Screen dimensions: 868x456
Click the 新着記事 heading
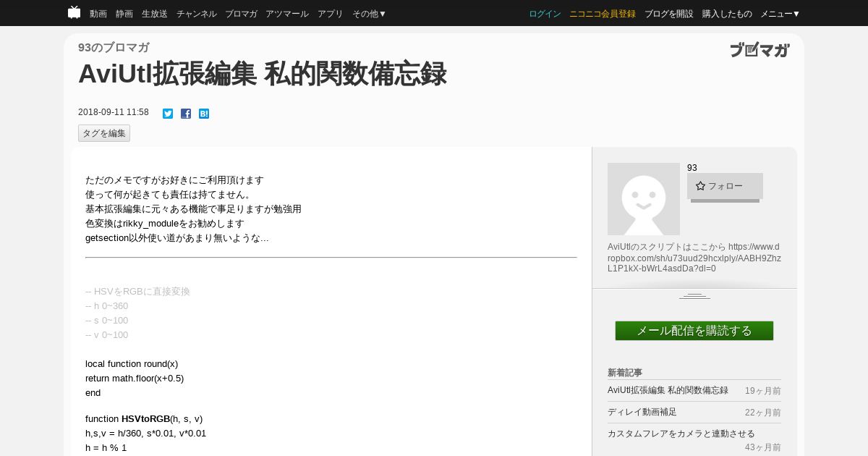coord(625,373)
